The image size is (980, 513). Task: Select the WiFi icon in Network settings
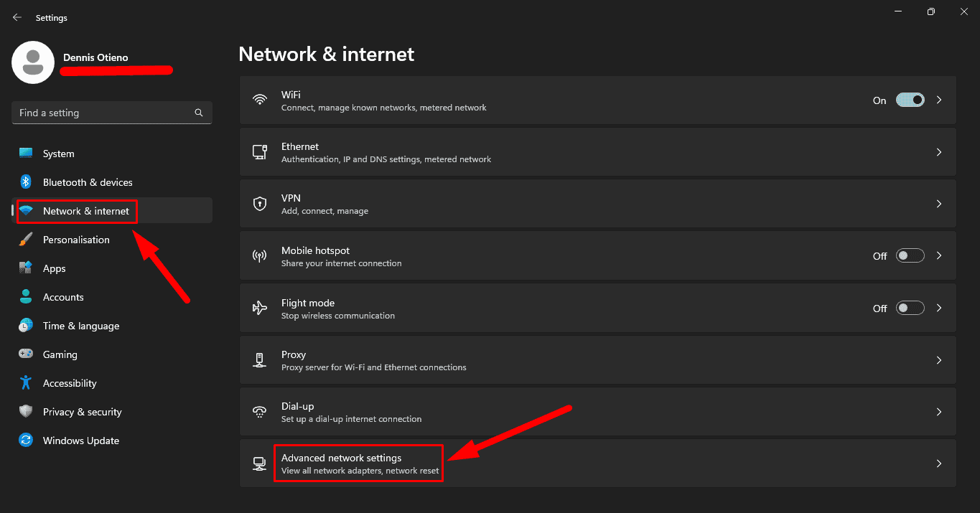coord(259,100)
